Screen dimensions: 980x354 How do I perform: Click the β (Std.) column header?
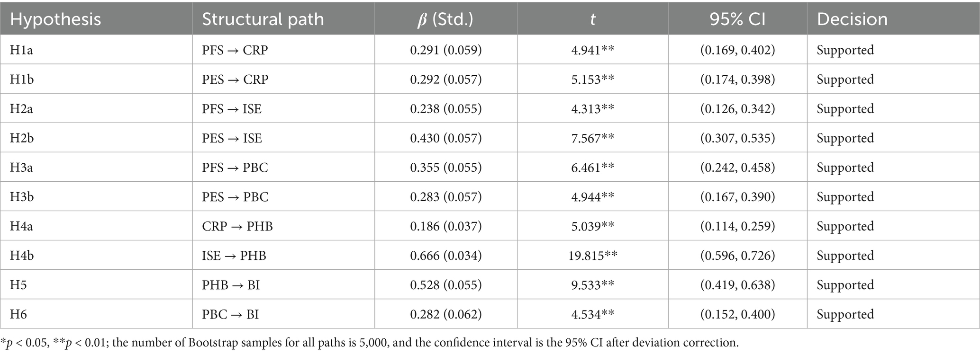click(x=445, y=19)
